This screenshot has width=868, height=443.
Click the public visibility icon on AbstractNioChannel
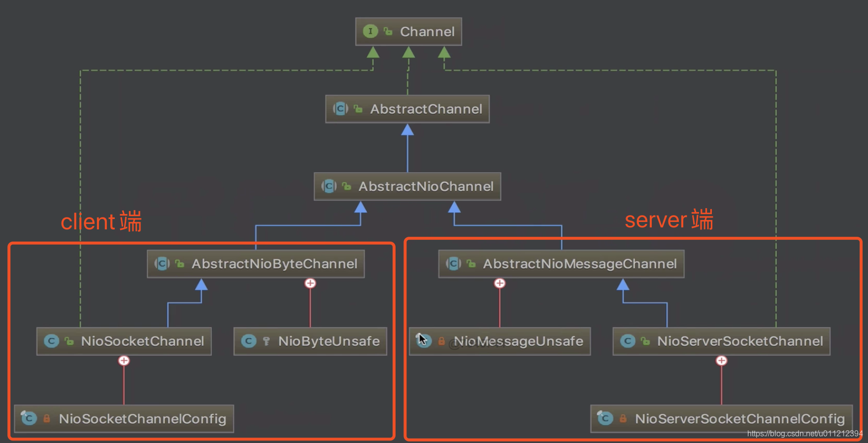pyautogui.click(x=347, y=186)
